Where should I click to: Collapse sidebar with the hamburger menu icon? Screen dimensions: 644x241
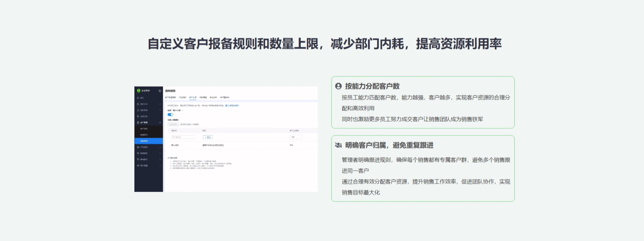pyautogui.click(x=160, y=91)
